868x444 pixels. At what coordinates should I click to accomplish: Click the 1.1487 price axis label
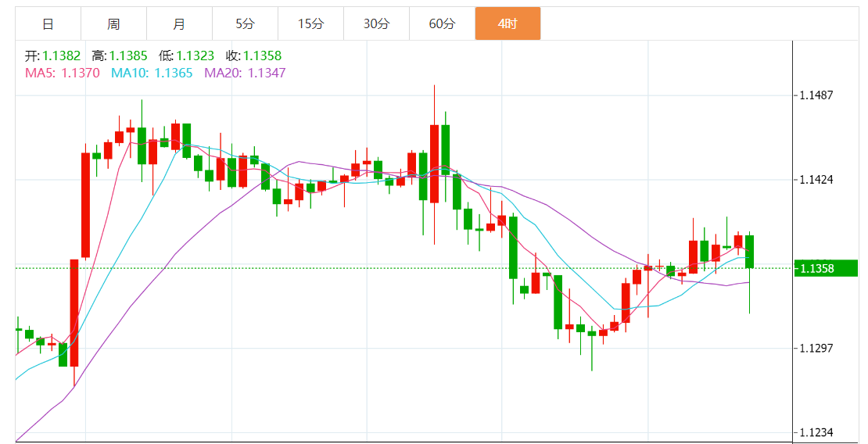[816, 95]
